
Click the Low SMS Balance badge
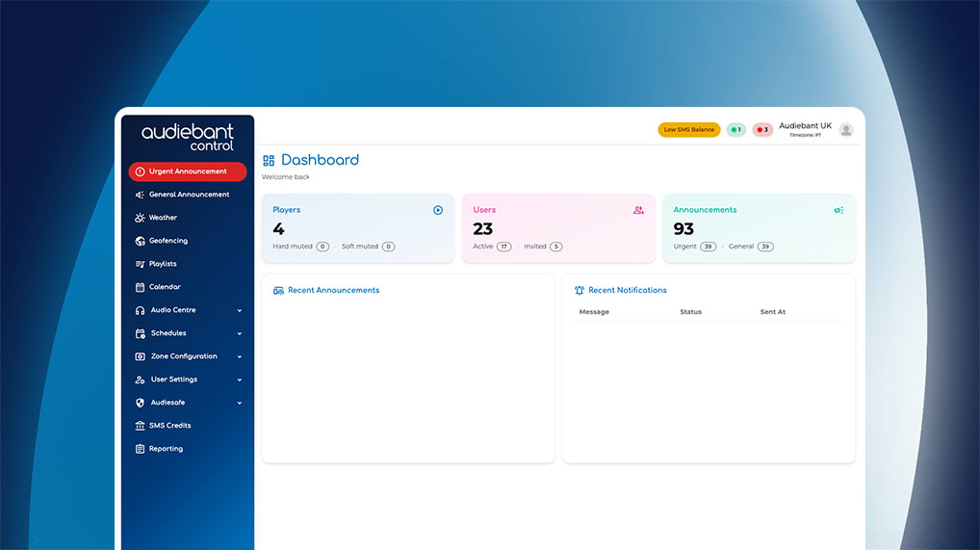pos(689,130)
